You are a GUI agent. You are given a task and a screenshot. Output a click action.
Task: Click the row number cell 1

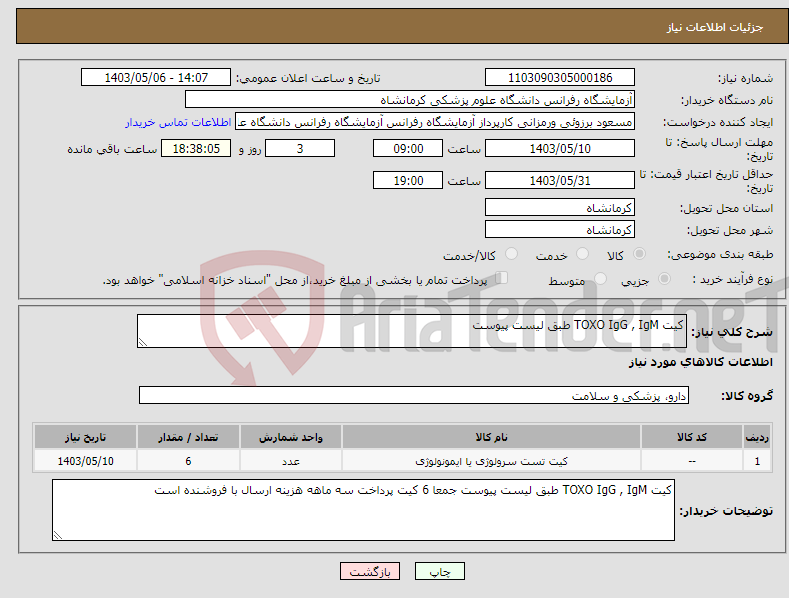tap(757, 461)
